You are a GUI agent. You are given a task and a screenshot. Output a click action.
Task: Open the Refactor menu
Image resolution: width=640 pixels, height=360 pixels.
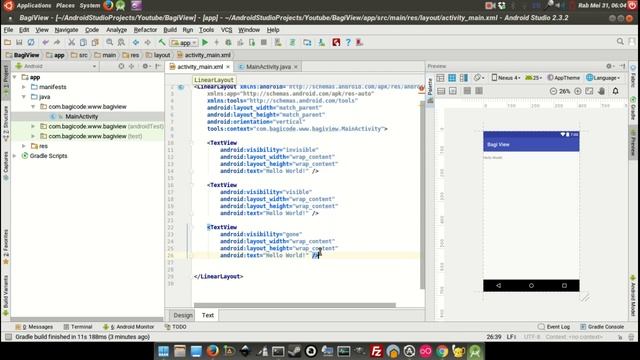tap(145, 30)
